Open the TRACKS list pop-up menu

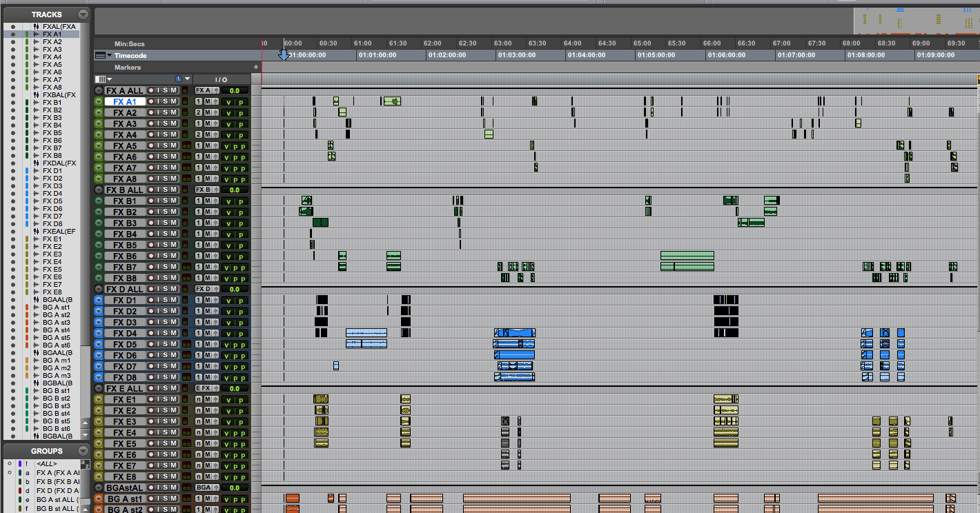point(84,14)
